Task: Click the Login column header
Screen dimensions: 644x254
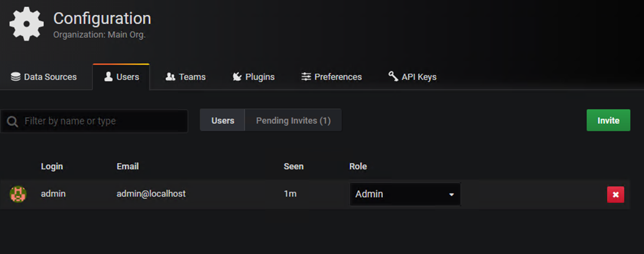Action: tap(52, 167)
